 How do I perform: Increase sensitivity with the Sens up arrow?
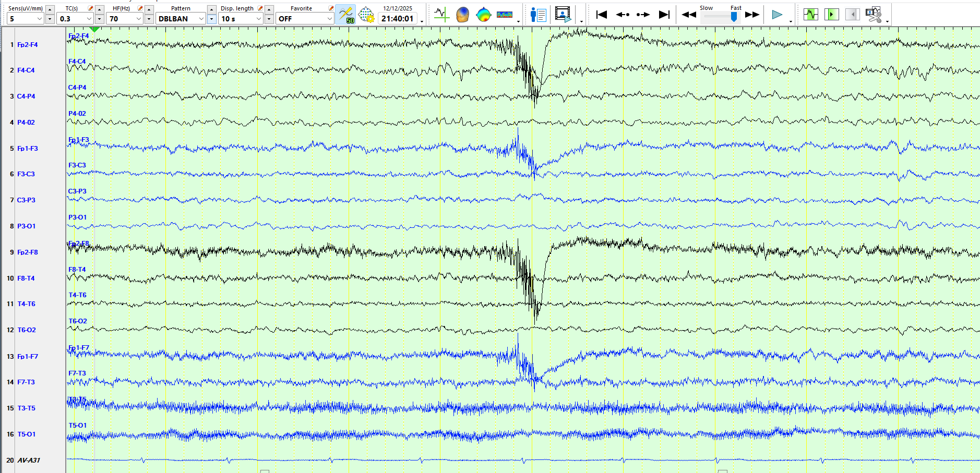(50, 9)
